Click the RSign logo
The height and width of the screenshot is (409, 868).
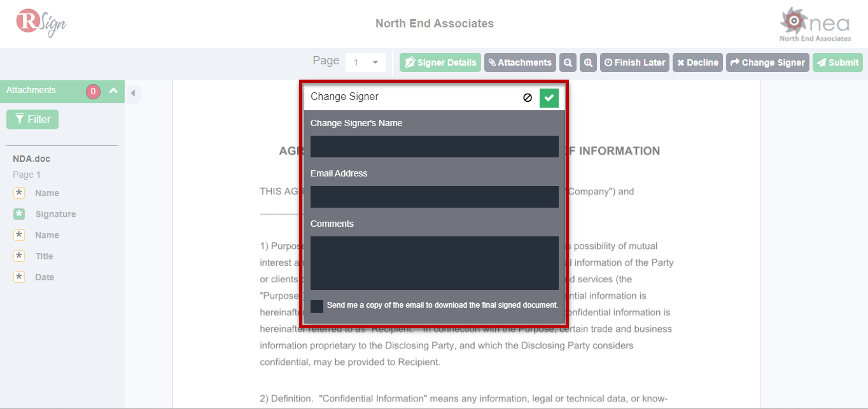pyautogui.click(x=41, y=23)
